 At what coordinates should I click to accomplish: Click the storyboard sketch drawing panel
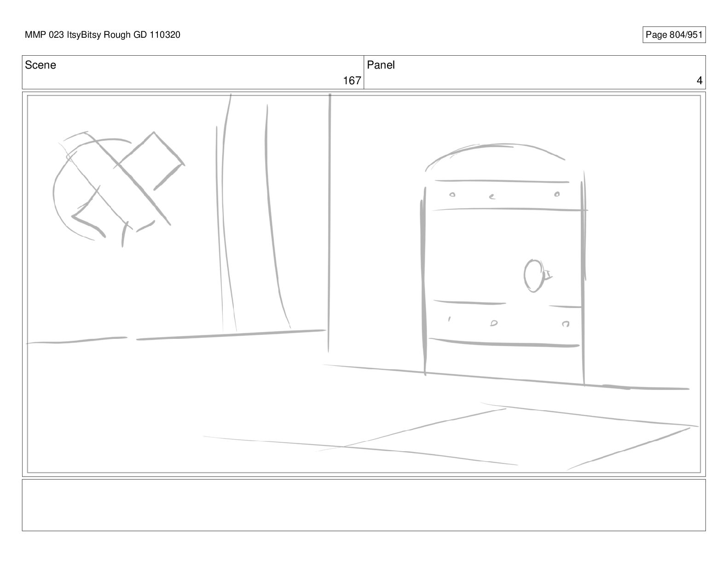point(364,284)
